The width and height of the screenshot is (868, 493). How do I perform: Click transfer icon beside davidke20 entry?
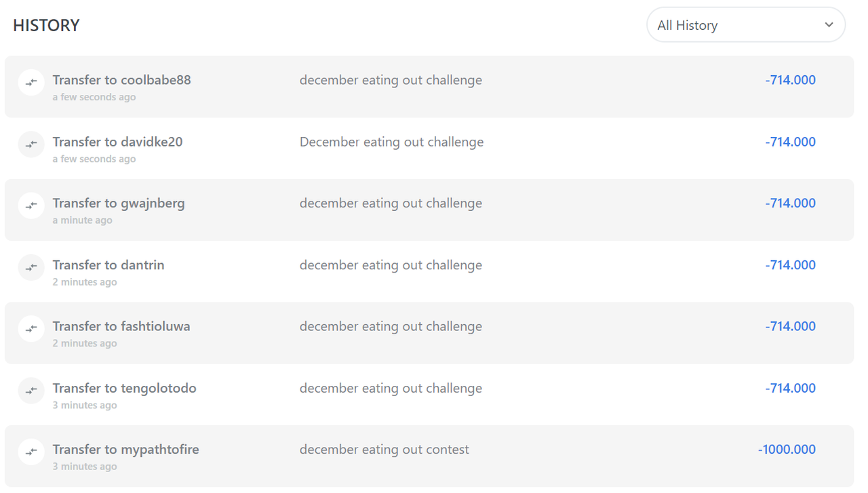[31, 144]
